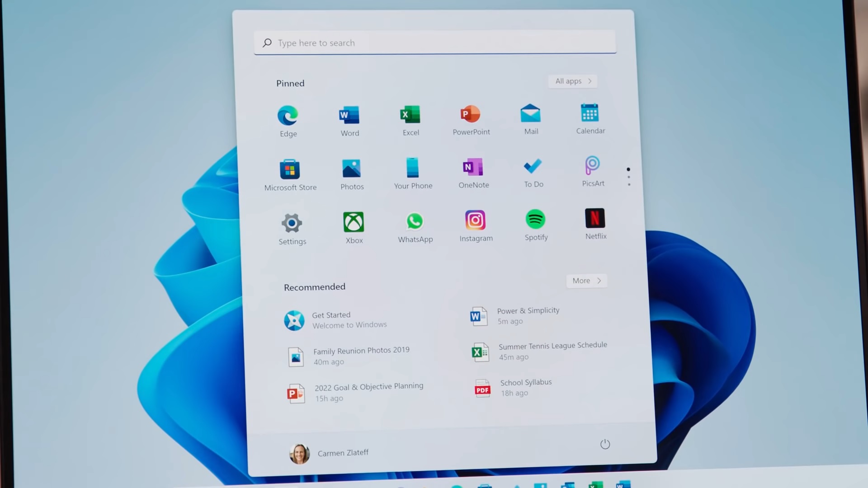
Task: Launch PicsArt app
Action: [593, 171]
